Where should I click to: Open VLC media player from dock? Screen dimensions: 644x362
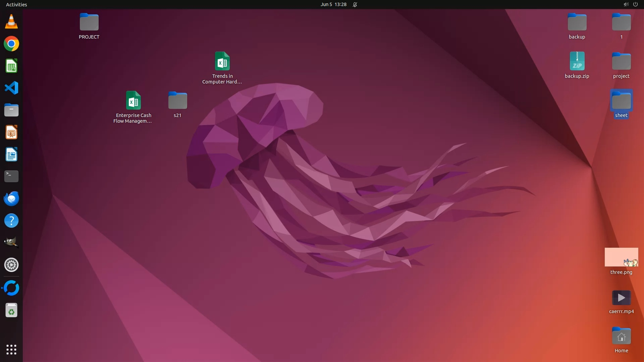tap(11, 22)
